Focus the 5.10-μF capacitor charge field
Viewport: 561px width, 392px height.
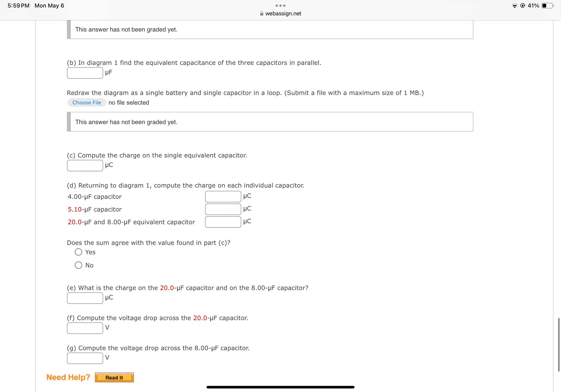pos(223,209)
